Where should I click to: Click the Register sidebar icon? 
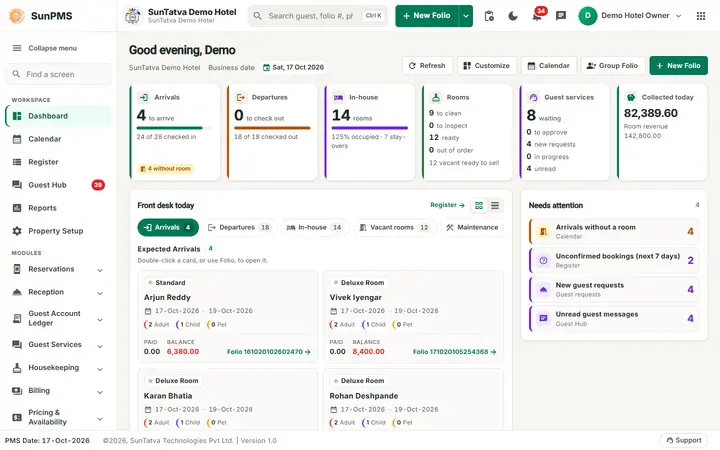pyautogui.click(x=17, y=162)
